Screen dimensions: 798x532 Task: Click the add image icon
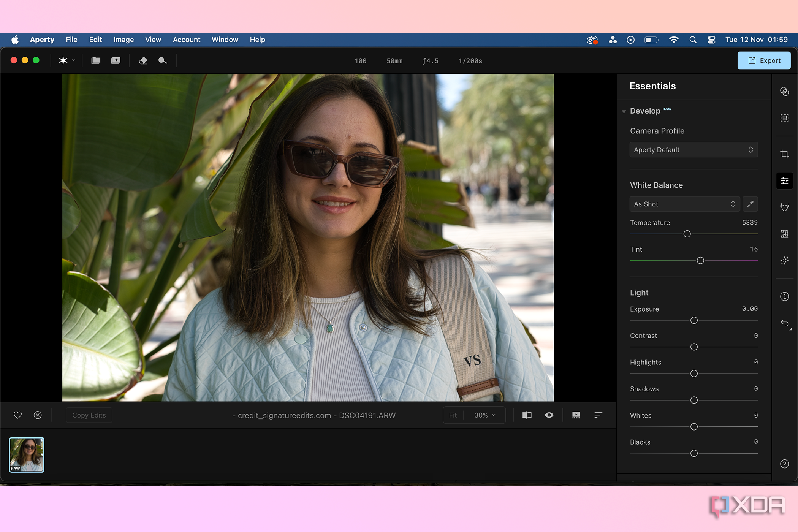point(116,60)
